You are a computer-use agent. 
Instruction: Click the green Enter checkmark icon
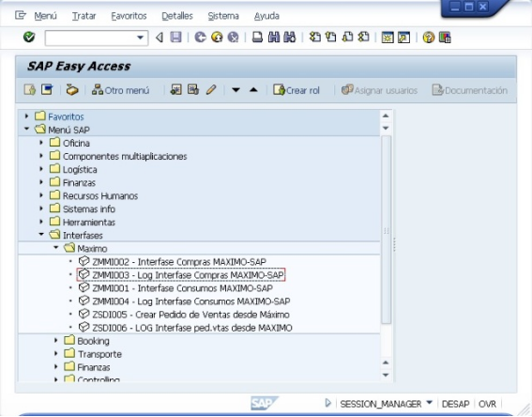29,37
